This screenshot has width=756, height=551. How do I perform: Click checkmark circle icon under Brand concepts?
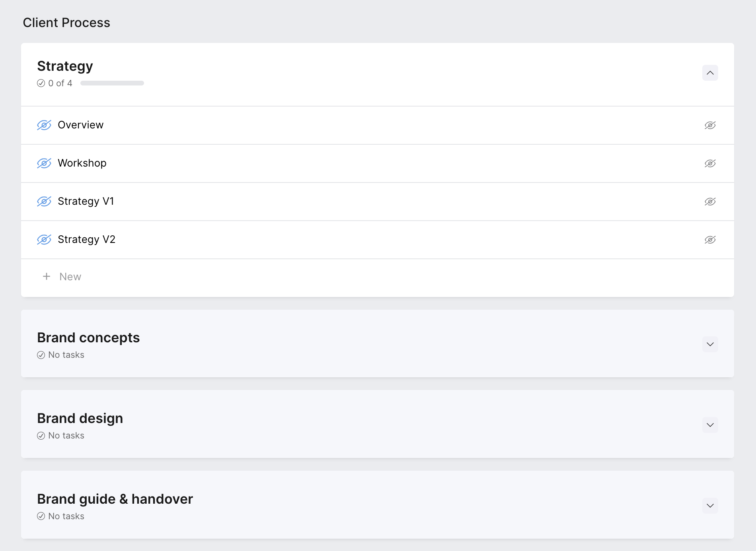41,355
